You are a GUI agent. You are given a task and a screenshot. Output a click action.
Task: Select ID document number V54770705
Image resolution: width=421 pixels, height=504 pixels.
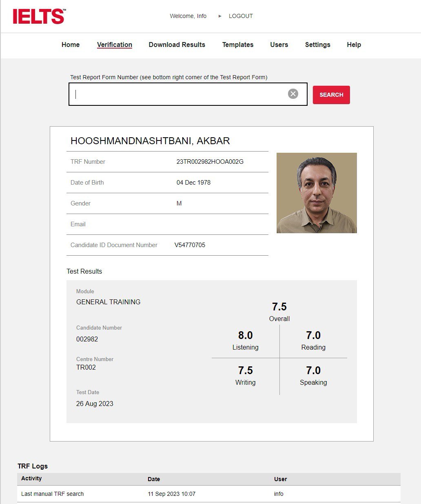coord(190,245)
